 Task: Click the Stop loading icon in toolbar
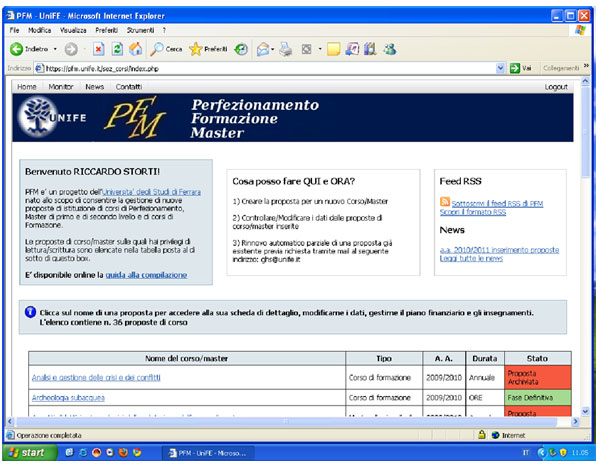(98, 49)
